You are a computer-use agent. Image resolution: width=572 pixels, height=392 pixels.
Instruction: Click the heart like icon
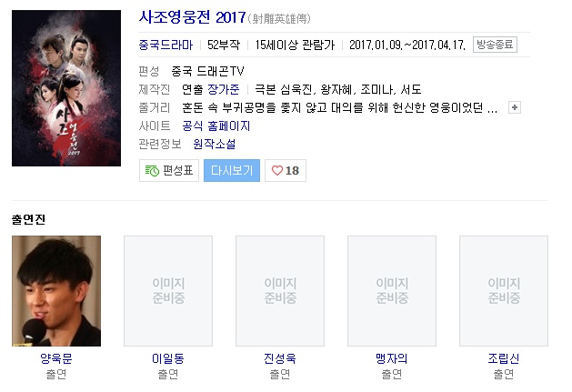pyautogui.click(x=277, y=170)
